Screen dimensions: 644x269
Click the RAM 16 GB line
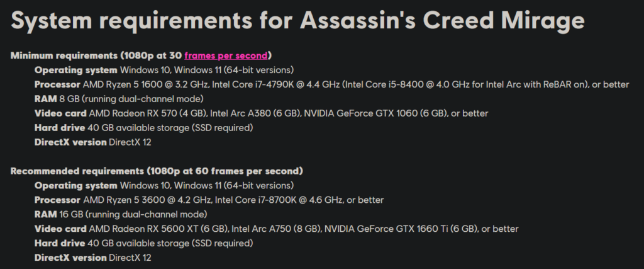(121, 214)
